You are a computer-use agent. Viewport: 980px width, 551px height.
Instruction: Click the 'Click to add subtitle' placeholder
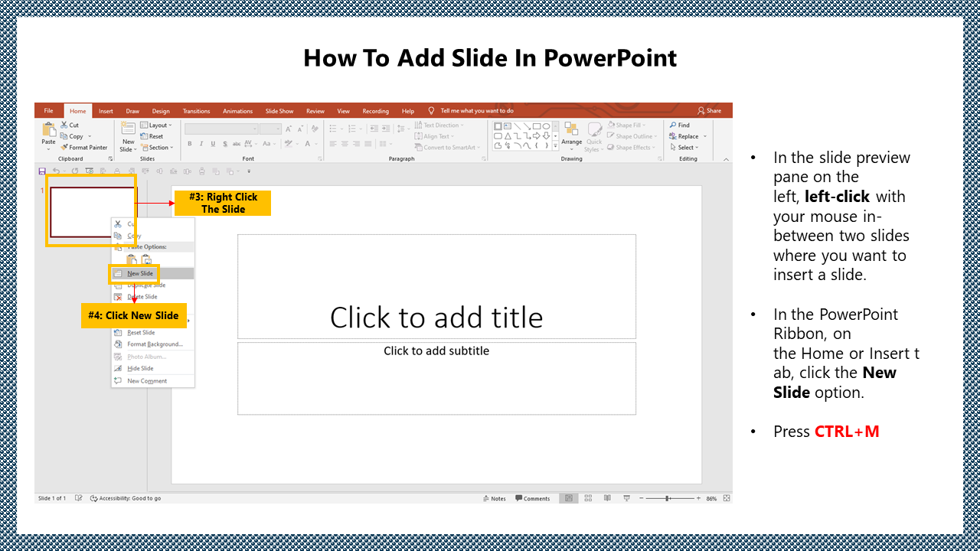coord(436,378)
